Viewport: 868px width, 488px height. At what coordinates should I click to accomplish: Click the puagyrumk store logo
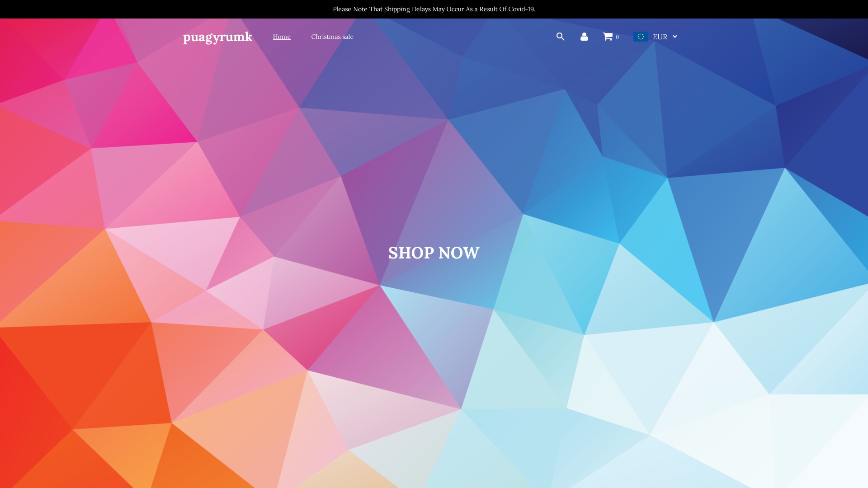[217, 37]
